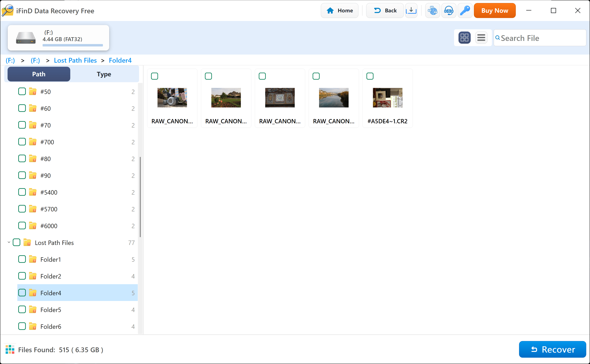Open the clock tower RAW_CANON thumbnail

click(x=280, y=98)
